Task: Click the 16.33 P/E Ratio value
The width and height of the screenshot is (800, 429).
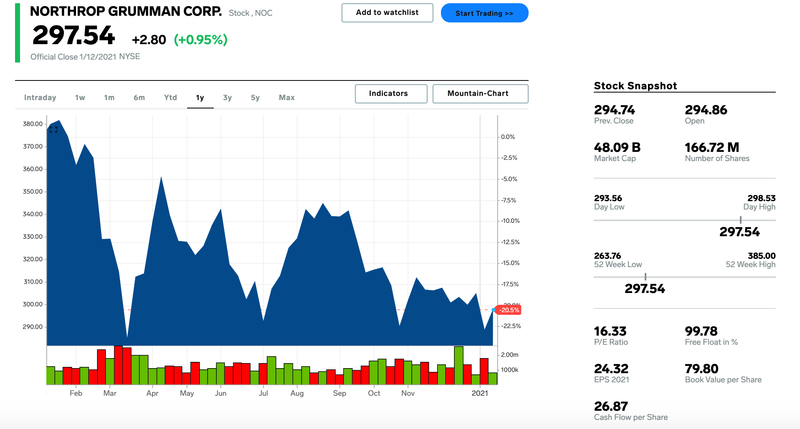Action: click(x=610, y=331)
